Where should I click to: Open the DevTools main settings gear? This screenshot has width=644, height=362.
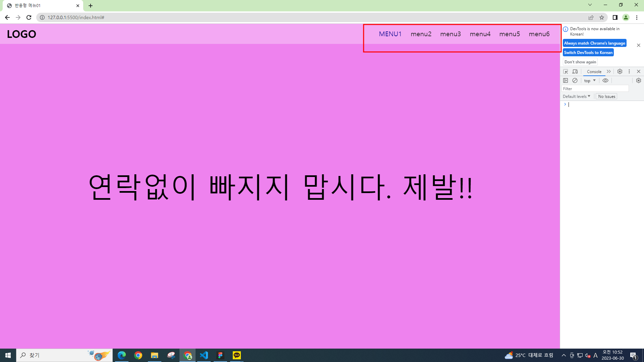pos(620,71)
